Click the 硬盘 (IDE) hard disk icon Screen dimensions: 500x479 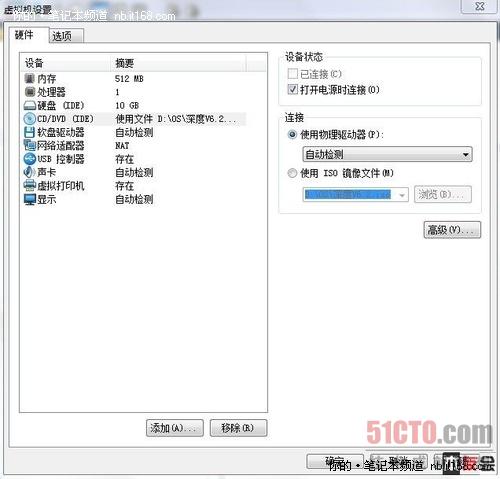coord(30,106)
